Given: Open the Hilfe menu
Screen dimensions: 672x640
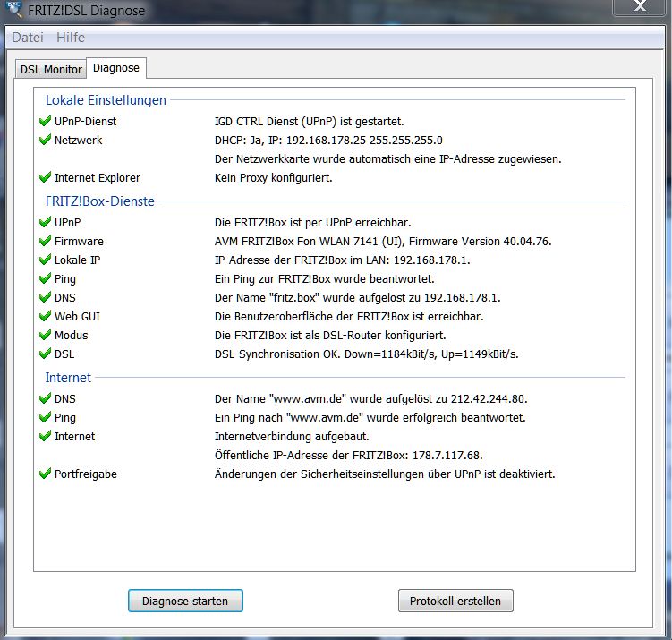Looking at the screenshot, I should [x=71, y=38].
